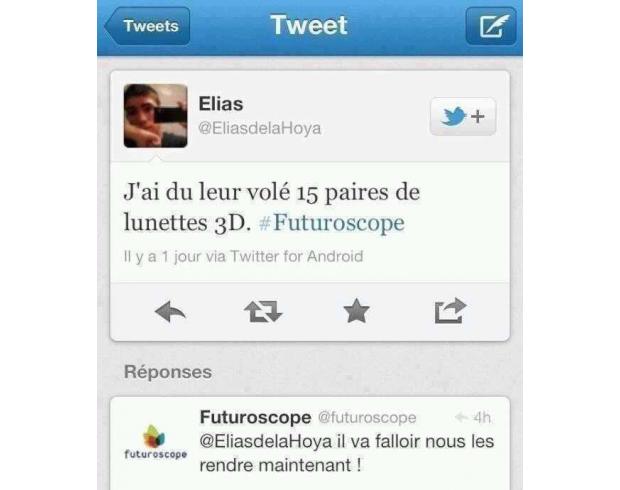Image resolution: width=620 pixels, height=490 pixels.
Task: Retweet using the retweet arrows icon
Action: pos(263,311)
